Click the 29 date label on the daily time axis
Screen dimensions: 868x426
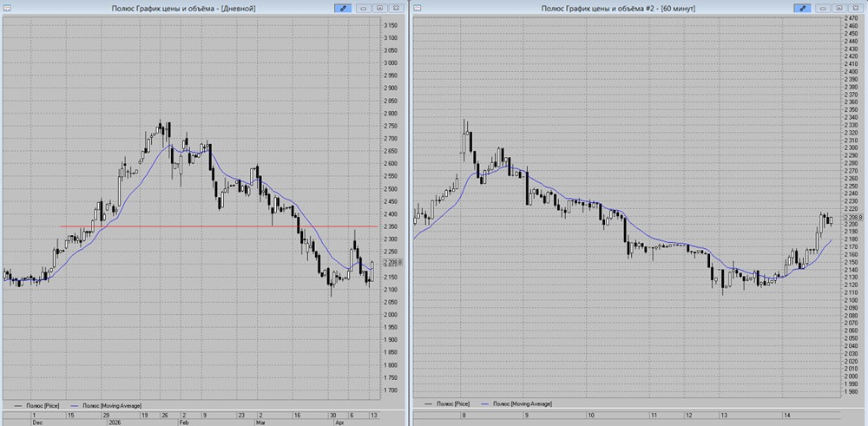click(x=106, y=415)
